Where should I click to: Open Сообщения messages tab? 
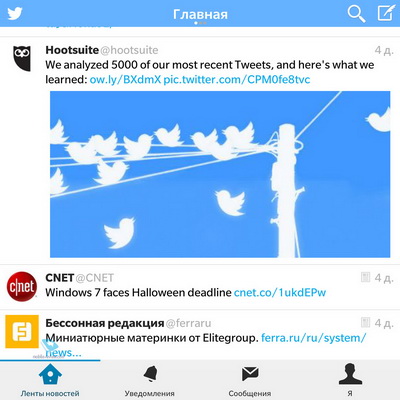point(250,380)
